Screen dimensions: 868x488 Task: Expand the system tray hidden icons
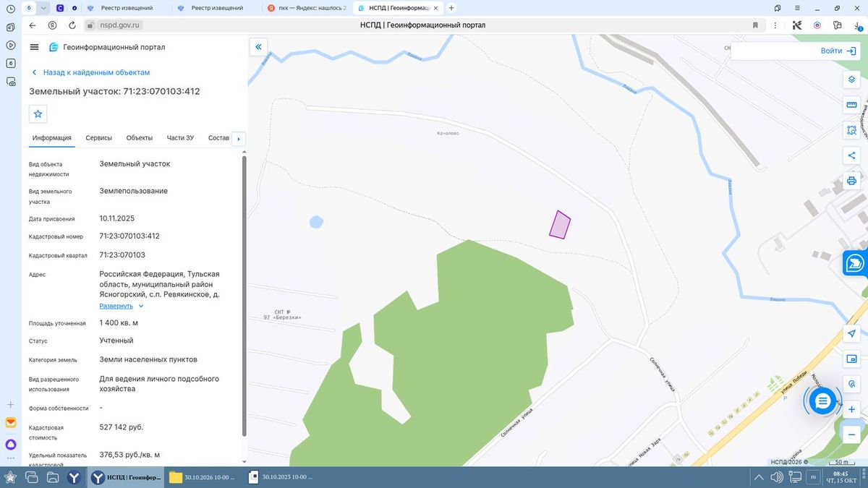point(759,477)
